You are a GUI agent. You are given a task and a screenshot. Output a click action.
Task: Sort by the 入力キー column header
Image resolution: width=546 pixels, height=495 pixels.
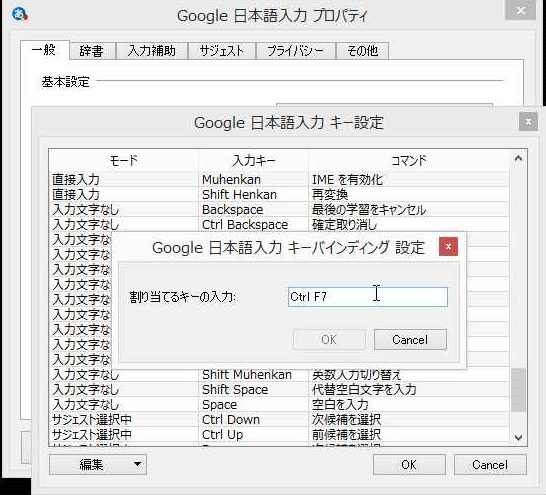click(x=254, y=160)
